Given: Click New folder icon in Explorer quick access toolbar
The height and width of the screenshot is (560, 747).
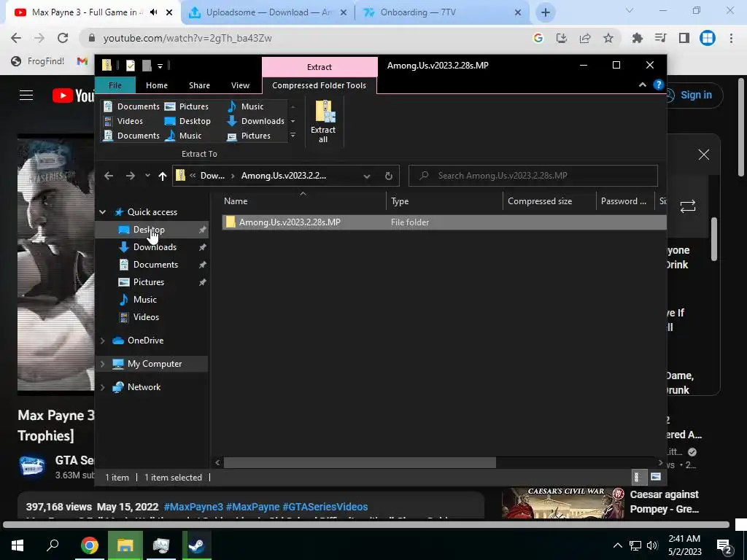Looking at the screenshot, I should 147,65.
